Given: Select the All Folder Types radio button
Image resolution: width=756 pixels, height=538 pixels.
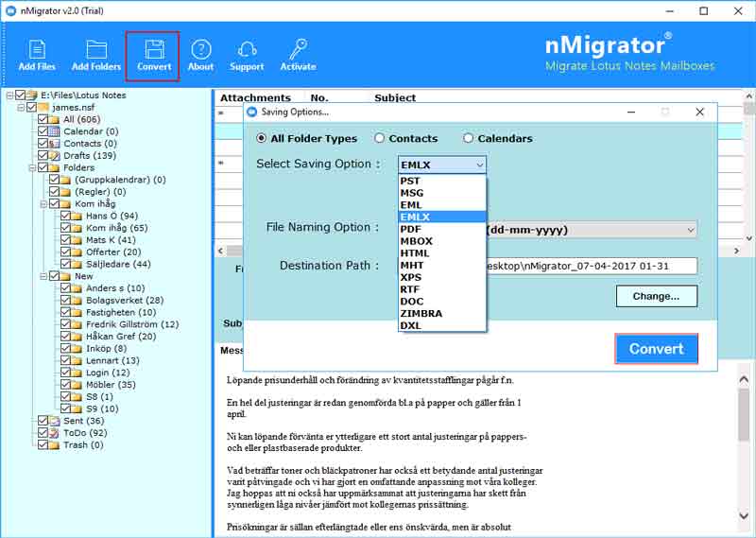Looking at the screenshot, I should click(x=262, y=138).
